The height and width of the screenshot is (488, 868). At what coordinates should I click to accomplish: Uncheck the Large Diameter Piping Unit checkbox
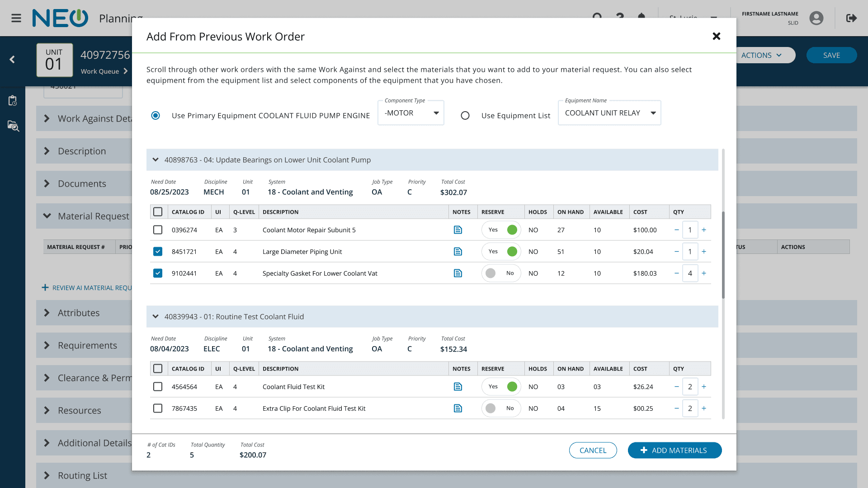tap(158, 252)
